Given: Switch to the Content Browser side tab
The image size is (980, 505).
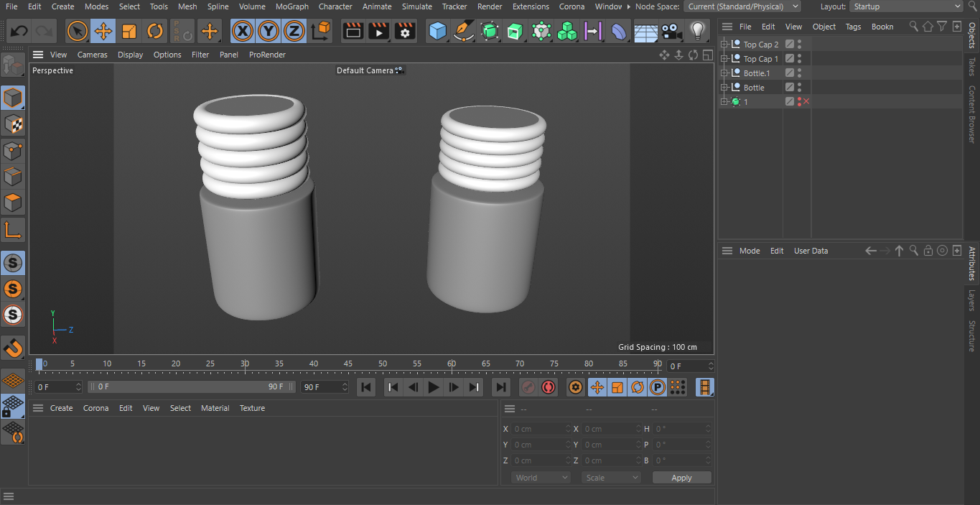Looking at the screenshot, I should [x=972, y=114].
